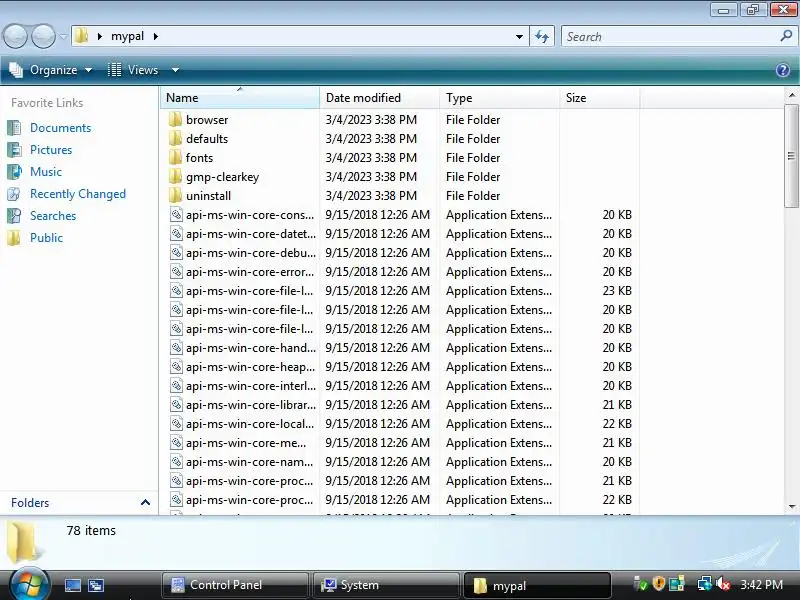Image resolution: width=800 pixels, height=600 pixels.
Task: Sort by Date modified column header
Action: (x=379, y=97)
